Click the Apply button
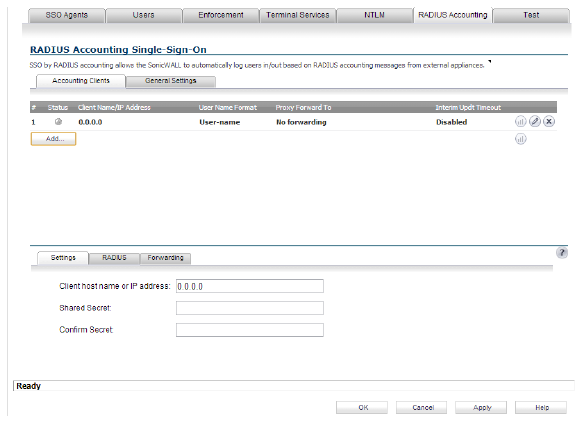The width and height of the screenshot is (583, 424). 481,408
